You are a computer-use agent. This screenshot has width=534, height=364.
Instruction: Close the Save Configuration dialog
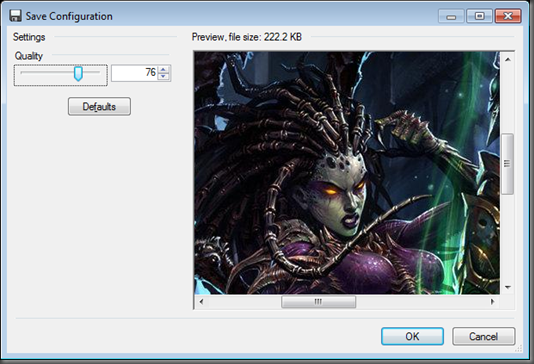[x=508, y=16]
